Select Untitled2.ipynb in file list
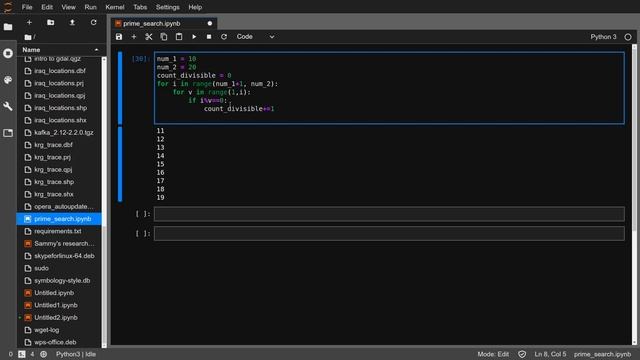The image size is (640, 360). pos(59,318)
